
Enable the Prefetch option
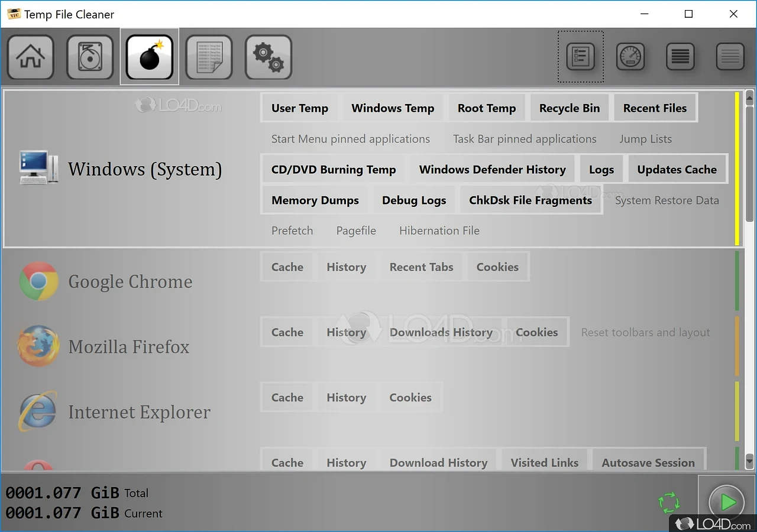[x=292, y=231]
